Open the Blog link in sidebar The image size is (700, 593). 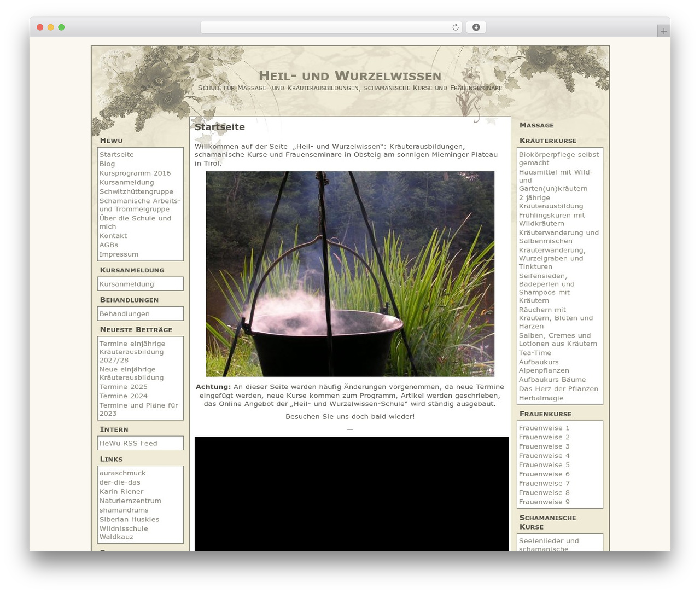(x=107, y=164)
